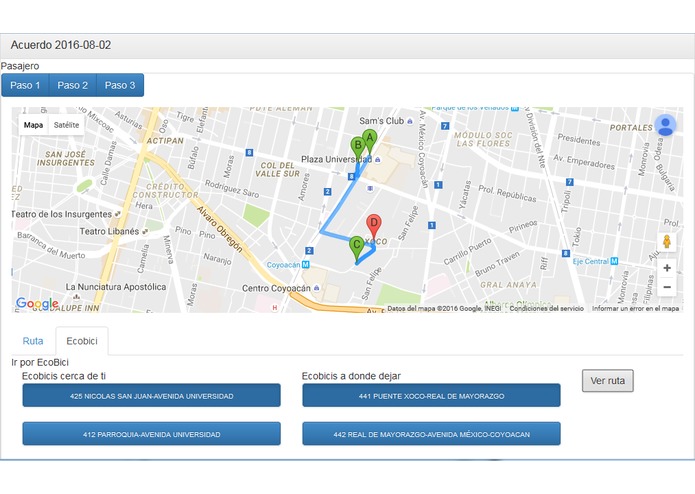The image size is (695, 494).
Task: Click Ecobicis a donde dejar heading
Action: click(351, 376)
